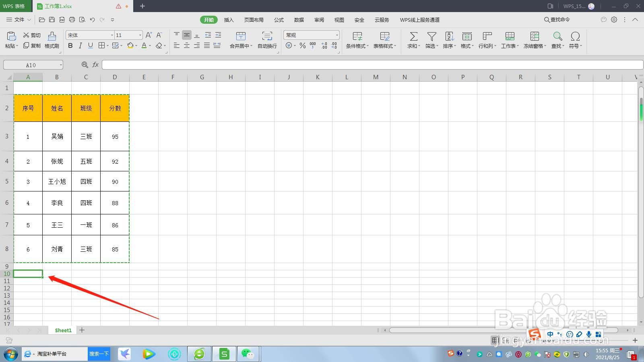Click the Paste clipboard icon
This screenshot has height=362, width=644.
(11, 37)
